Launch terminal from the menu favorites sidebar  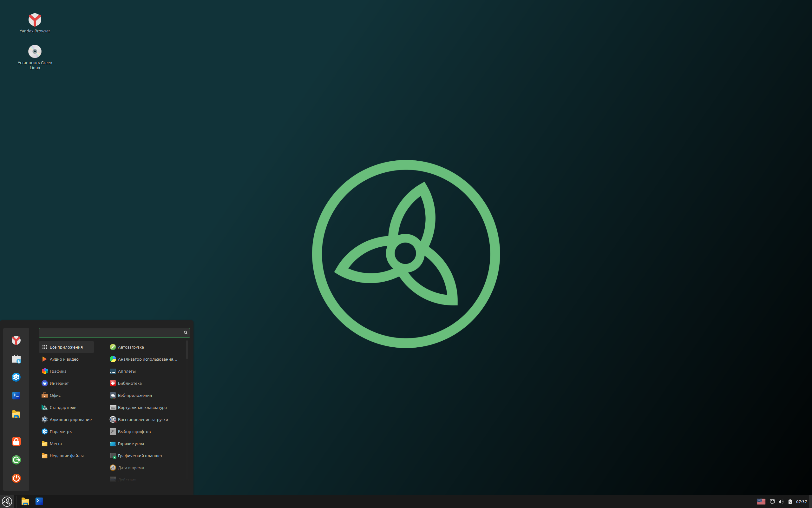pos(16,396)
